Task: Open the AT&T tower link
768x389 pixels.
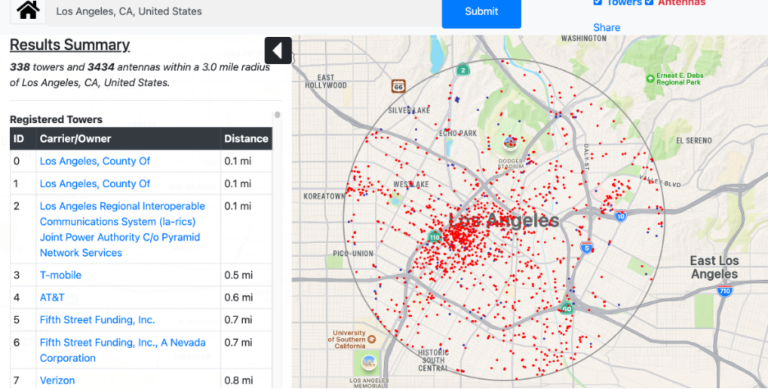Action: click(52, 297)
